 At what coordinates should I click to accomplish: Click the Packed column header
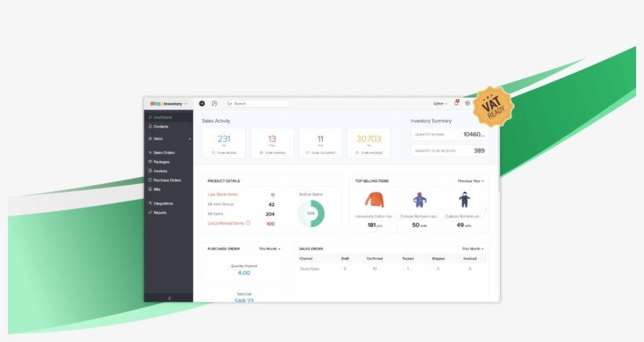click(x=408, y=259)
